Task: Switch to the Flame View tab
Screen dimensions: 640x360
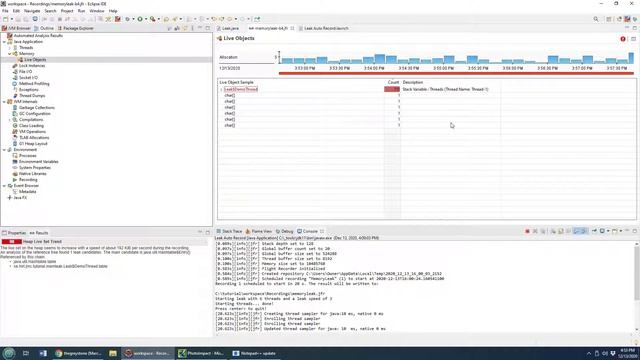Action: click(x=259, y=231)
